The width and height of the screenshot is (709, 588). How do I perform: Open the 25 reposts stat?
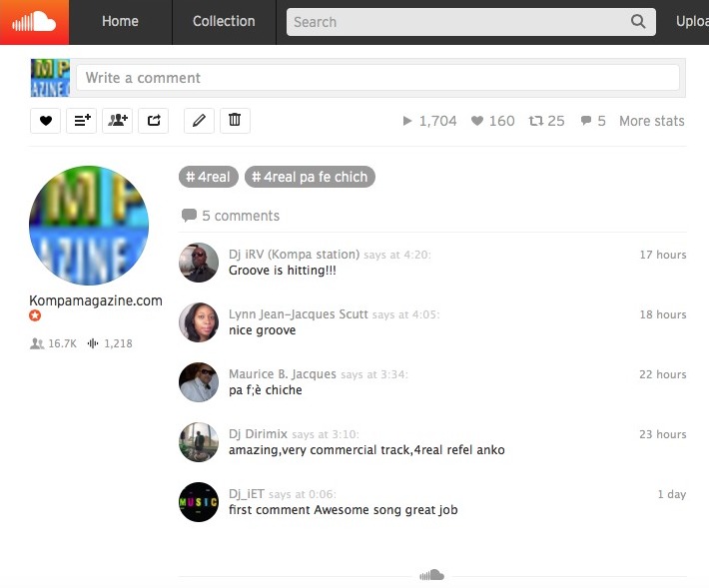546,121
